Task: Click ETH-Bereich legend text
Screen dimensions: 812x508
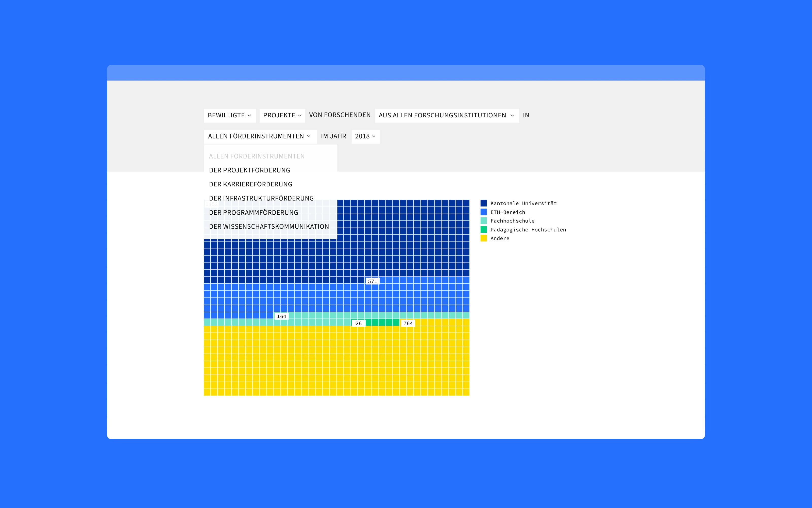Action: 508,212
